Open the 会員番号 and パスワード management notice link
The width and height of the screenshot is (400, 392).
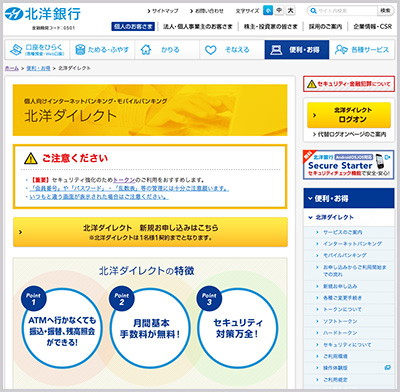pos(129,188)
